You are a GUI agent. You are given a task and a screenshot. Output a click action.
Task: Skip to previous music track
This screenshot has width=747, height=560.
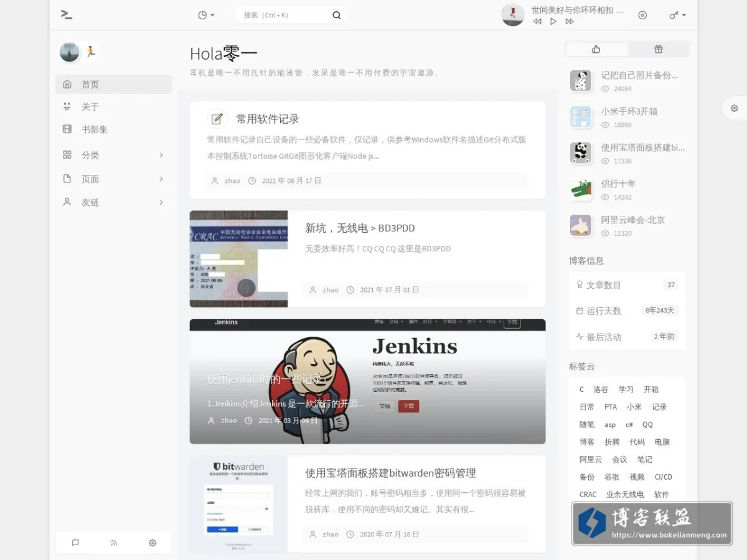(537, 21)
